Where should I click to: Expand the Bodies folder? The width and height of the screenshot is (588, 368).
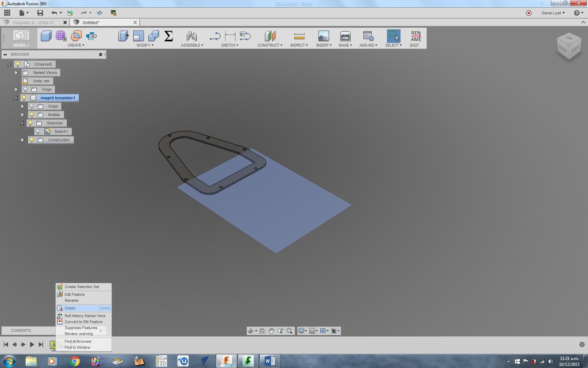coord(22,115)
